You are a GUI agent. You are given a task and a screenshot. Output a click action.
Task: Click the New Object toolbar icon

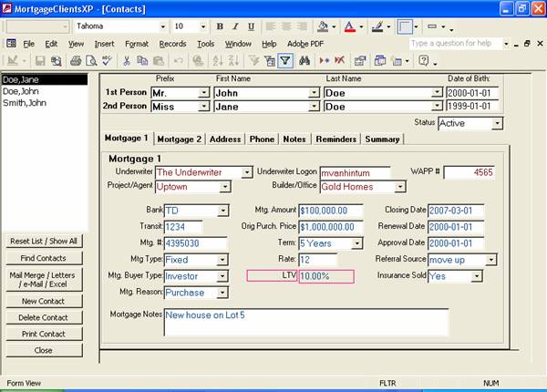[397, 61]
